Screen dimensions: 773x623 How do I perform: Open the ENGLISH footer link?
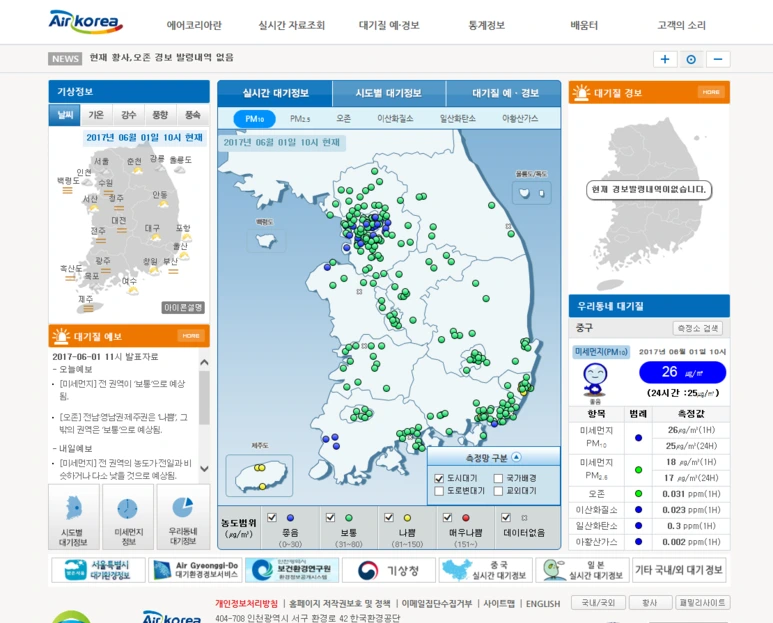pos(543,604)
